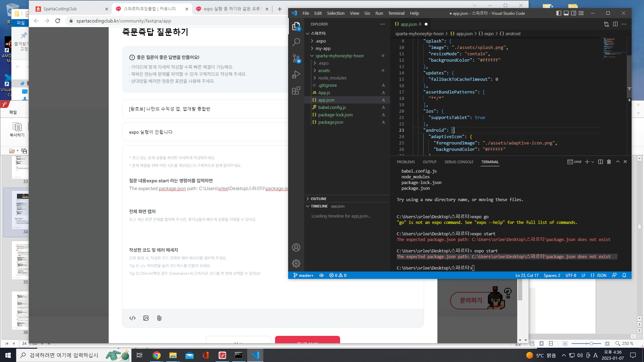
Task: Open Source Control view in VS Code
Action: [x=296, y=58]
